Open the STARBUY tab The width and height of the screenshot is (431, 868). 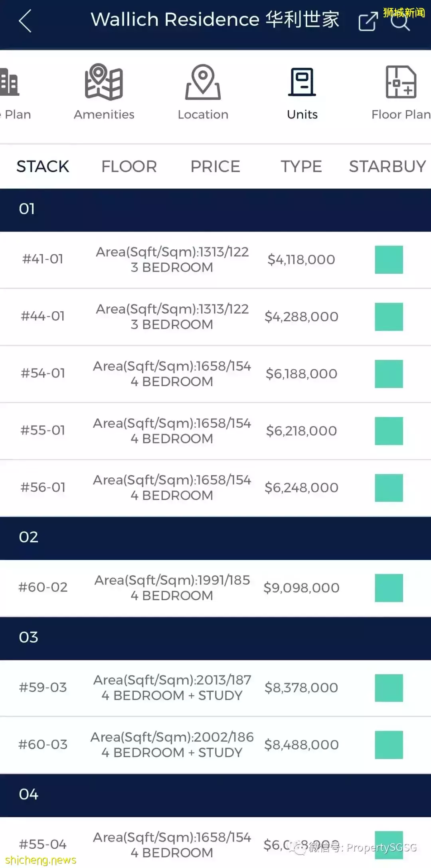pos(388,166)
